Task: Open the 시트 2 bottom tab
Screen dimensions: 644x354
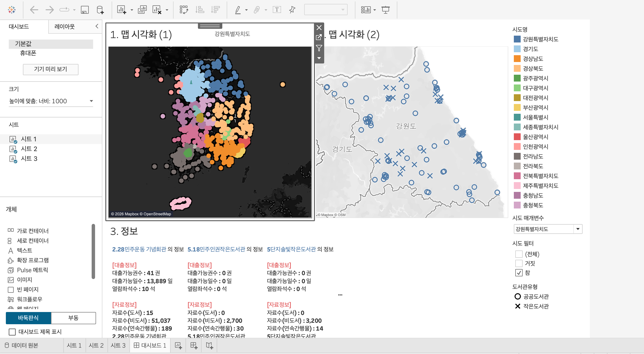Action: click(x=96, y=345)
